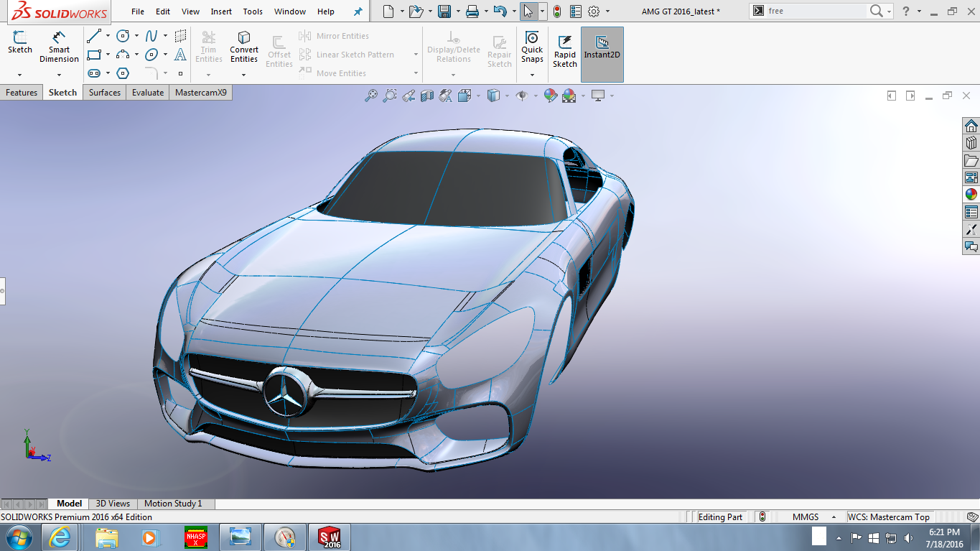980x551 pixels.
Task: Open the Insert menu
Action: (x=221, y=11)
